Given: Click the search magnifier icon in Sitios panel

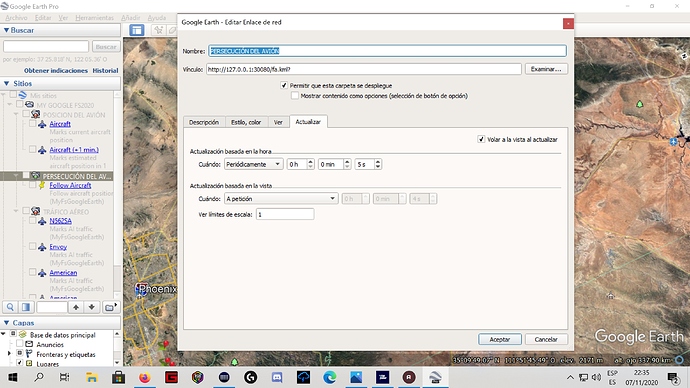Looking at the screenshot, I should 10,307.
